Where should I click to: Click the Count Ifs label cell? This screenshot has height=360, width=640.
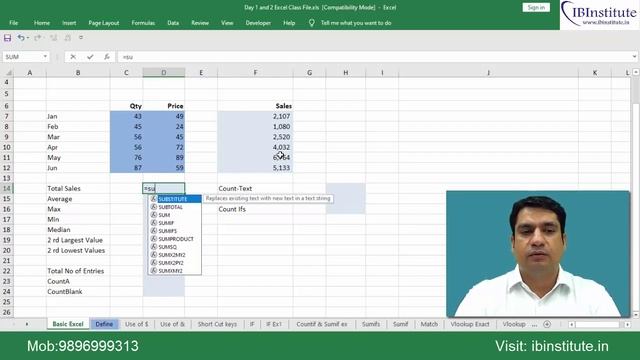coord(255,209)
